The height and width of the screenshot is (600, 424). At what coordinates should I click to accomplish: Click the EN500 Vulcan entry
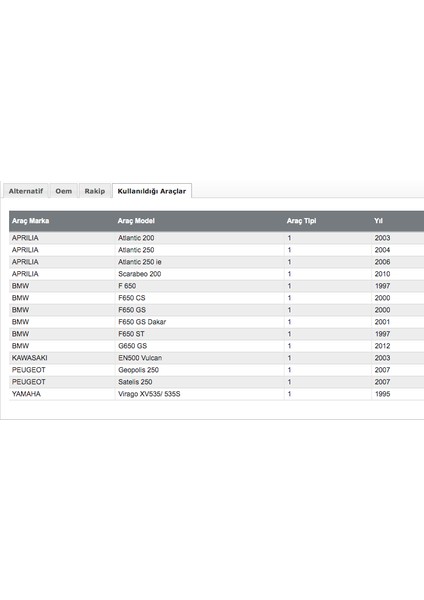click(140, 358)
